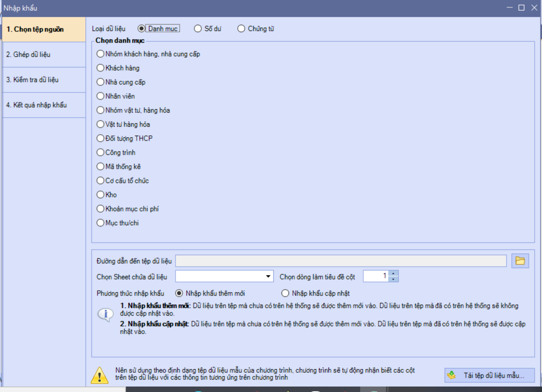Go to step 2. Ghép dữ liệu
This screenshot has height=392, width=542.
44,55
